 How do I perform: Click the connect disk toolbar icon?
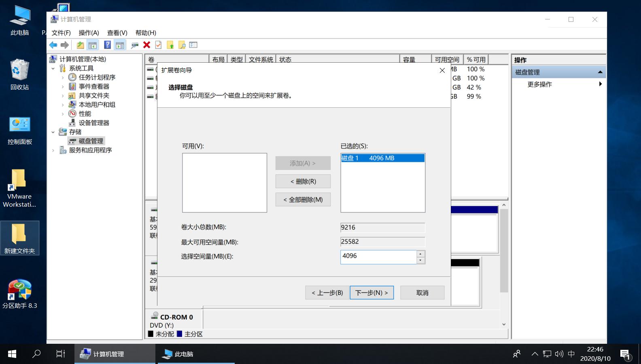(x=135, y=45)
